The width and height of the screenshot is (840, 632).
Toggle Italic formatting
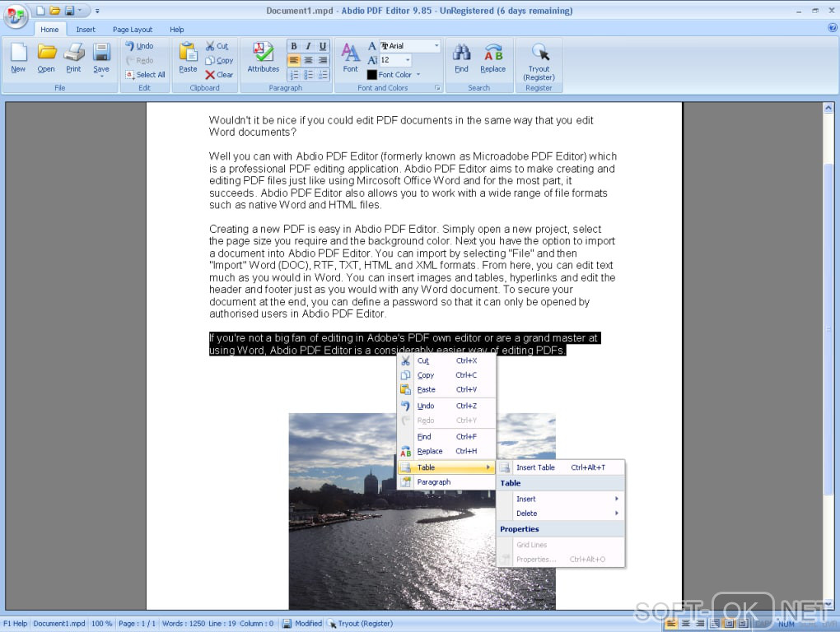click(308, 46)
